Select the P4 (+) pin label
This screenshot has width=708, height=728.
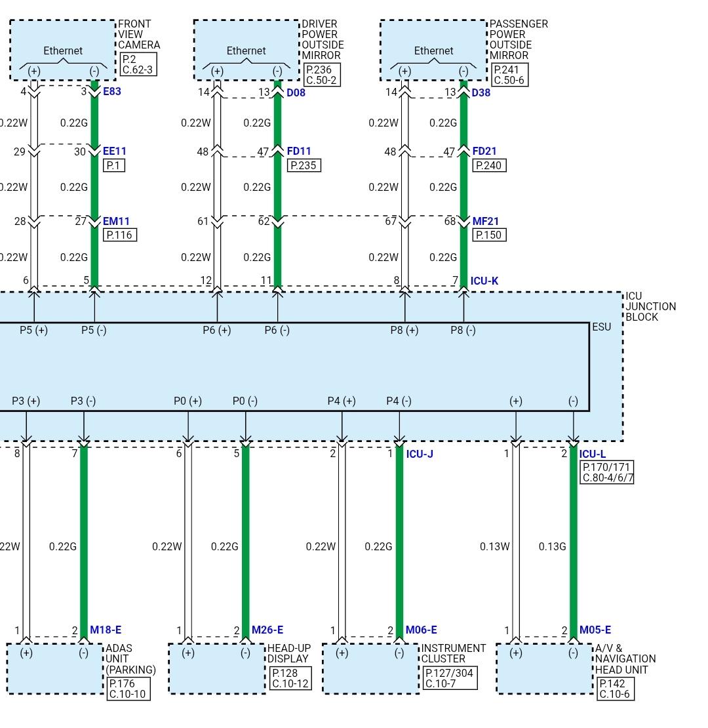click(342, 401)
